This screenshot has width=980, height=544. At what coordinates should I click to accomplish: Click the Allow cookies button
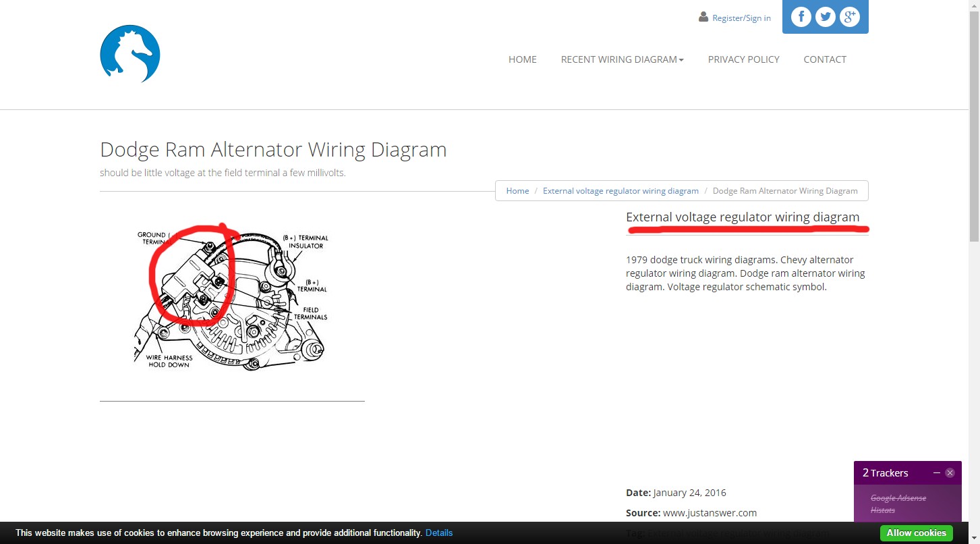(917, 533)
